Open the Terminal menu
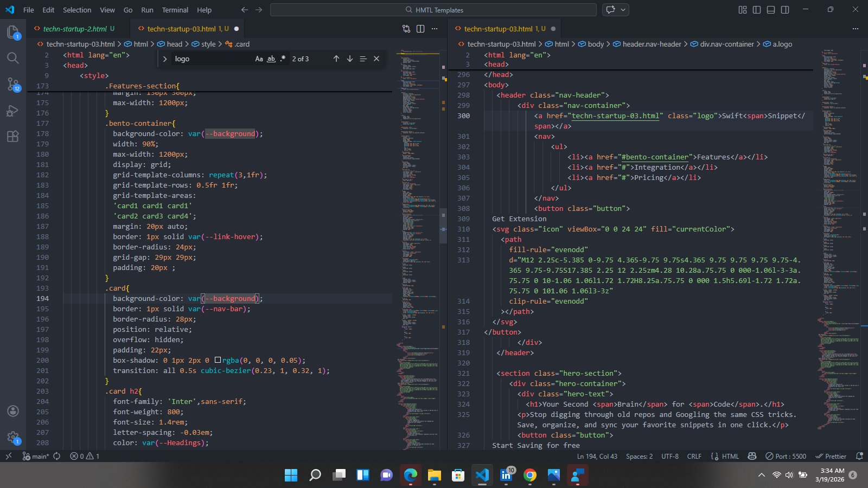Viewport: 868px width, 488px height. [x=175, y=10]
